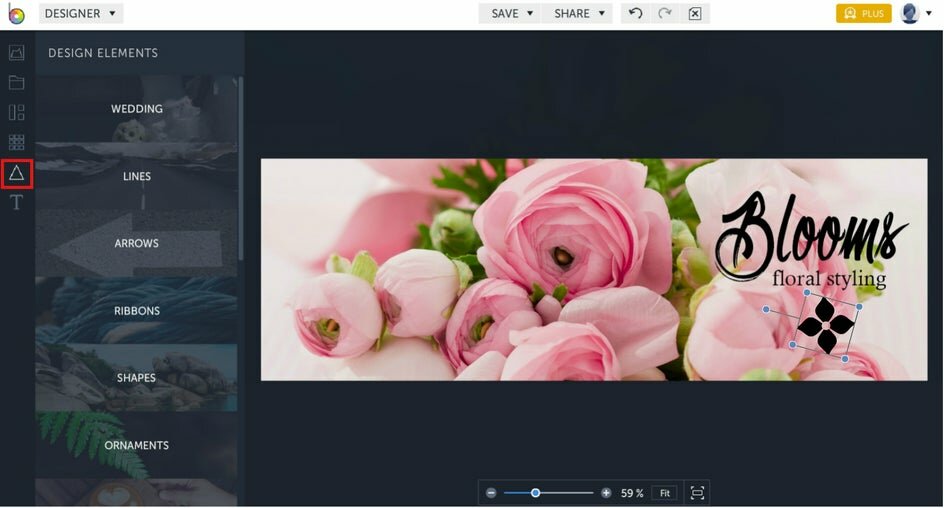Click the Redo arrow icon
The height and width of the screenshot is (508, 944).
pos(665,13)
